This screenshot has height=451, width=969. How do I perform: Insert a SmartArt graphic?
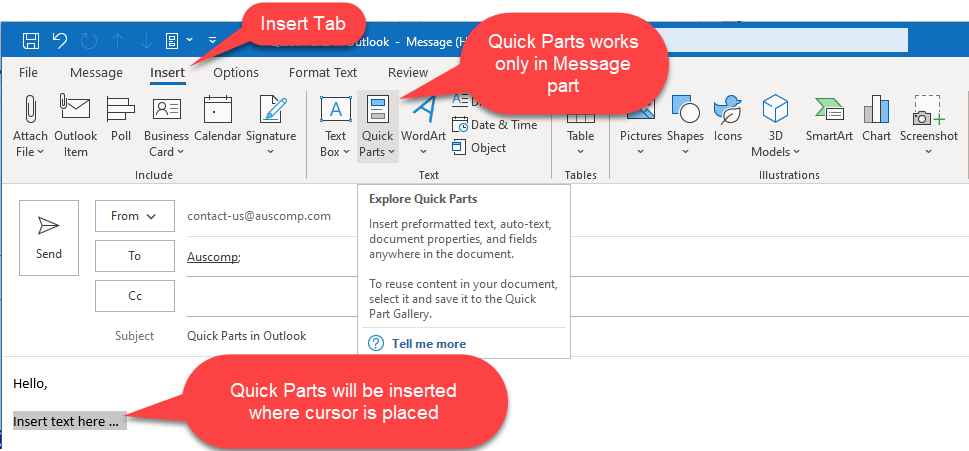(x=829, y=118)
